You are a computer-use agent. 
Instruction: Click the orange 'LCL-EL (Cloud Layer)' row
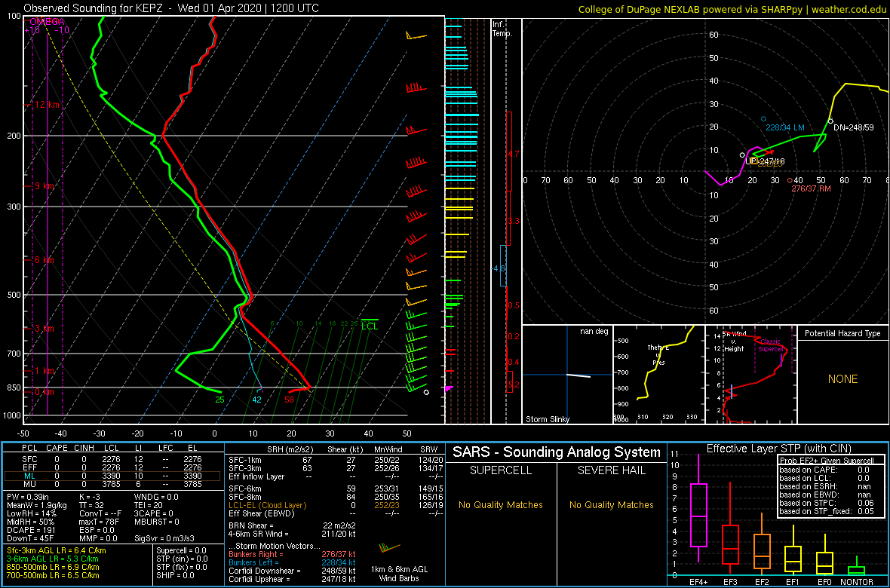tap(335, 505)
